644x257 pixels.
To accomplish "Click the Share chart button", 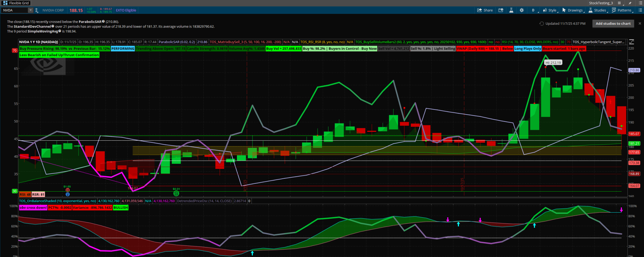I will (x=485, y=10).
